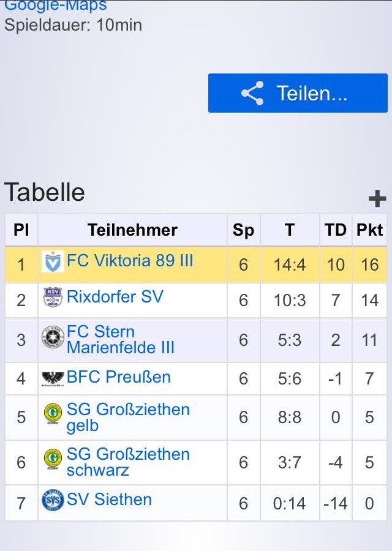Click the Rixdorfer SV crest icon
This screenshot has width=392, height=551.
pos(53,298)
